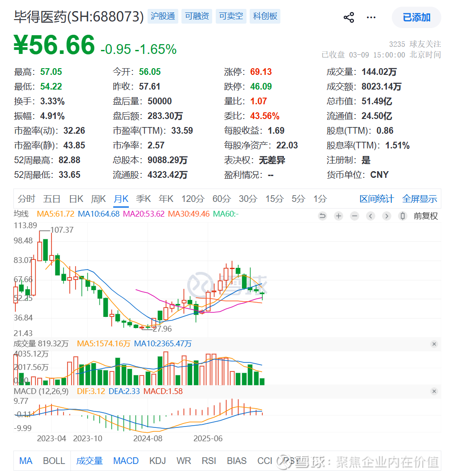Click the 成交额 value 8023.14万

coord(381,87)
